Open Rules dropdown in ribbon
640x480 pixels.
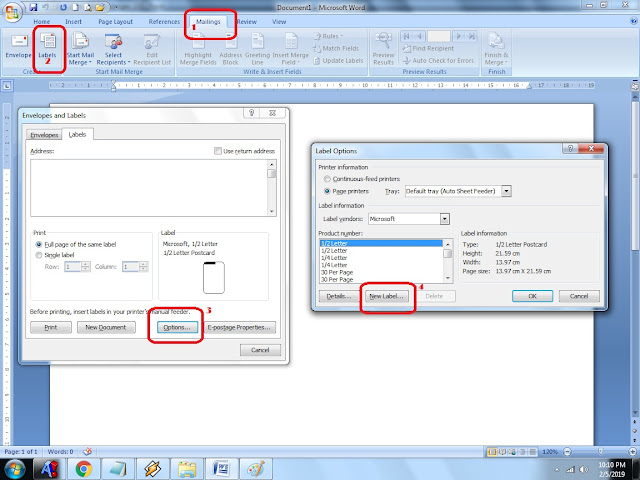[329, 36]
